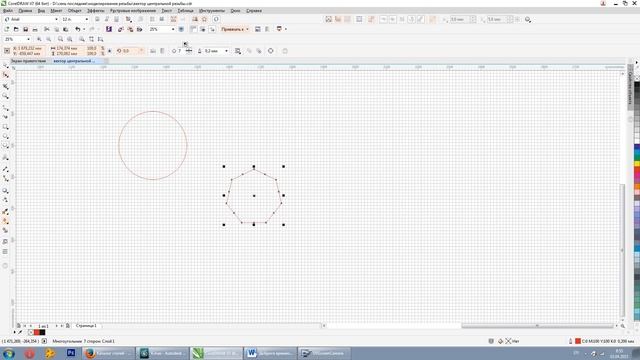Image resolution: width=640 pixels, height=360 pixels.
Task: Open the 0,2 mm outline width dropdown
Action: coord(227,51)
